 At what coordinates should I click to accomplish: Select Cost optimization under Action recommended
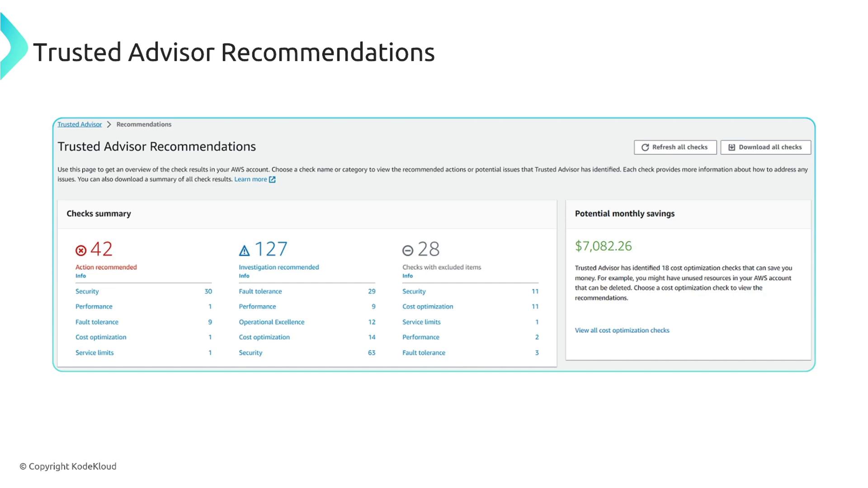pos(101,337)
